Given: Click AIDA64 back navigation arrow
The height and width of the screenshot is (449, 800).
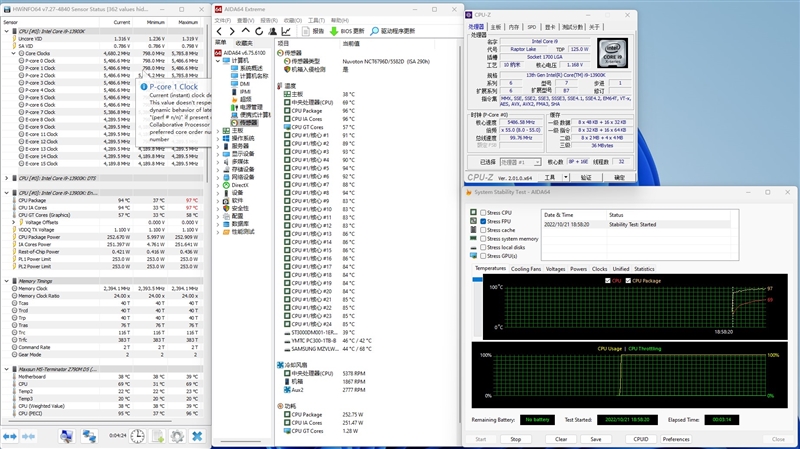Looking at the screenshot, I should (219, 31).
